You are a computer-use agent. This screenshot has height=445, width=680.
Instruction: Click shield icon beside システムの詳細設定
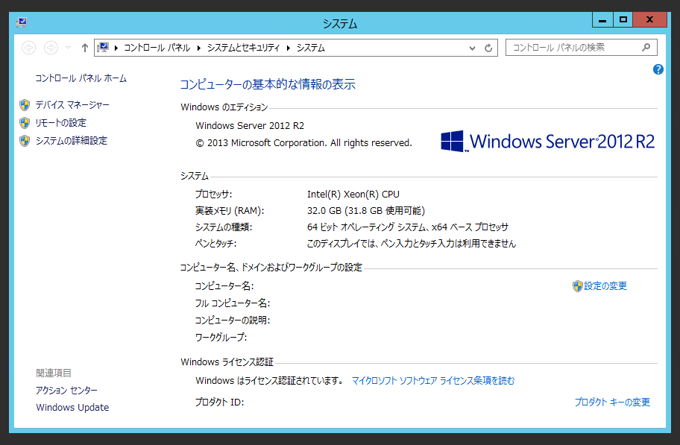pos(25,141)
